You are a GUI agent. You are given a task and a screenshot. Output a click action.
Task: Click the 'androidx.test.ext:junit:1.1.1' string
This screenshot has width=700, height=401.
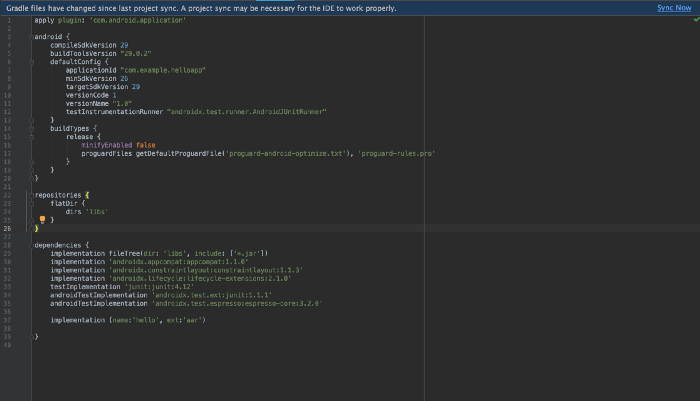point(212,295)
